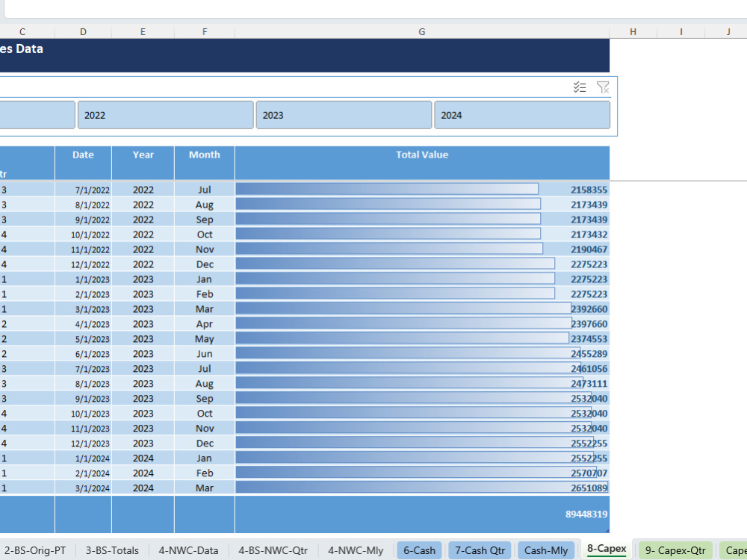
Task: Enable multi-select in the year slicer
Action: tap(580, 87)
